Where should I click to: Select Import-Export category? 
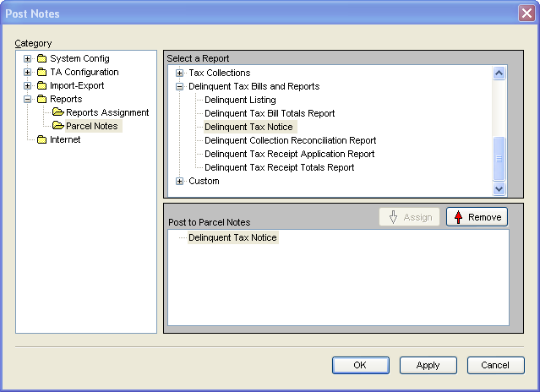pos(77,85)
